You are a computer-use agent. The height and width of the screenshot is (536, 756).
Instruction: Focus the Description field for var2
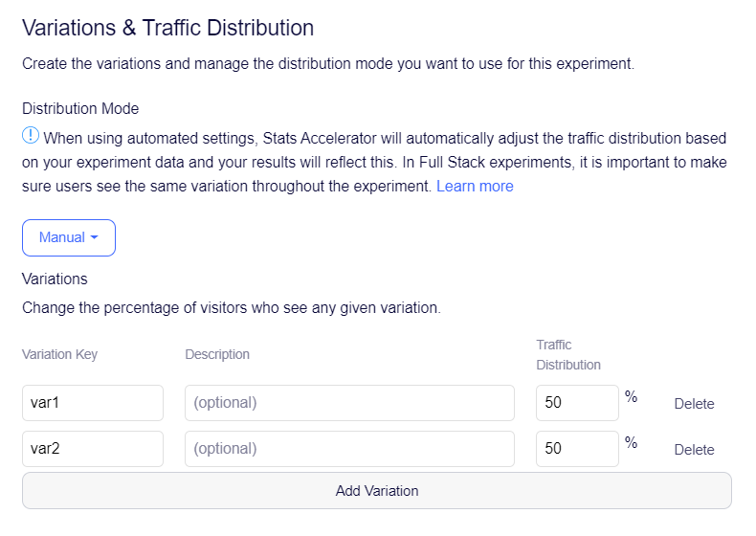pos(349,449)
